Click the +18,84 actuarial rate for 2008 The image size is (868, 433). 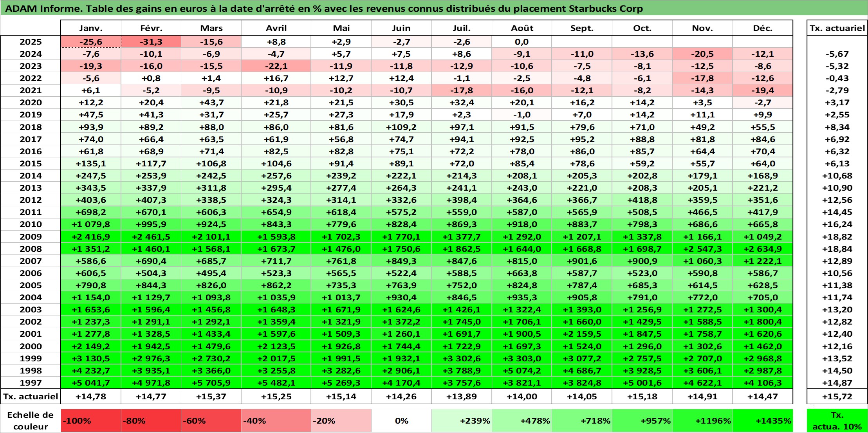837,249
